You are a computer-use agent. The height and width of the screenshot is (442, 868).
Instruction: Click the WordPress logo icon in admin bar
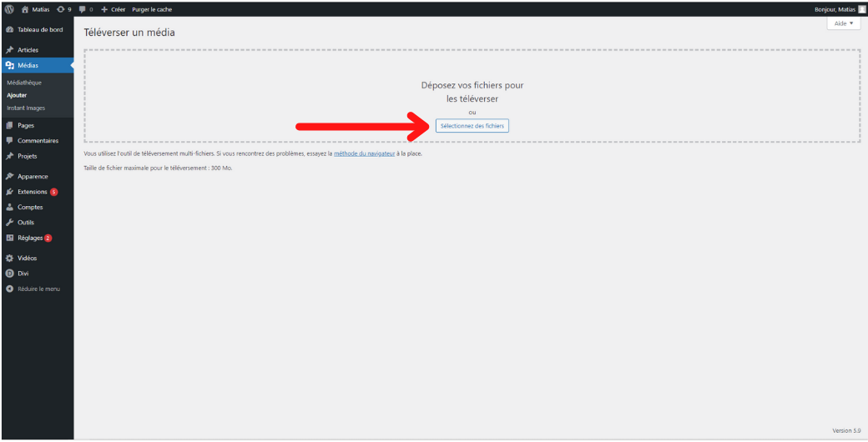pyautogui.click(x=9, y=9)
